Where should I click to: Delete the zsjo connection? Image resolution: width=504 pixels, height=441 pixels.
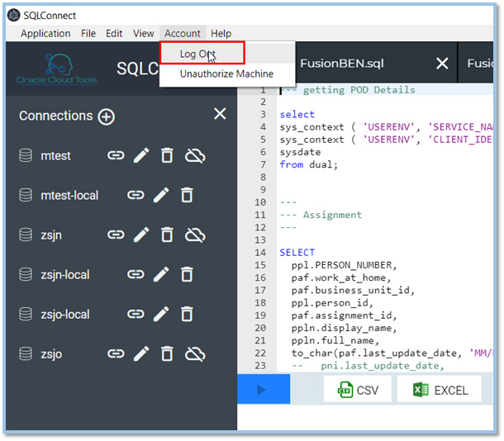(167, 354)
